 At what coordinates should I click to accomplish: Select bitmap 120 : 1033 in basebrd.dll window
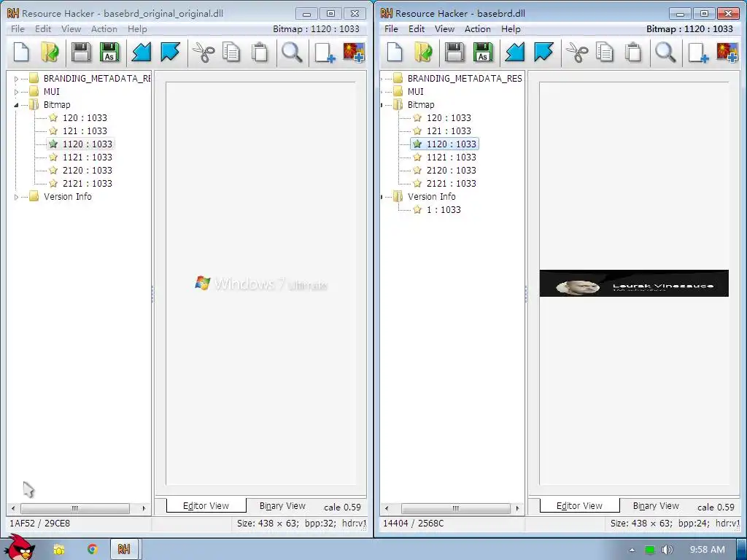tap(449, 117)
